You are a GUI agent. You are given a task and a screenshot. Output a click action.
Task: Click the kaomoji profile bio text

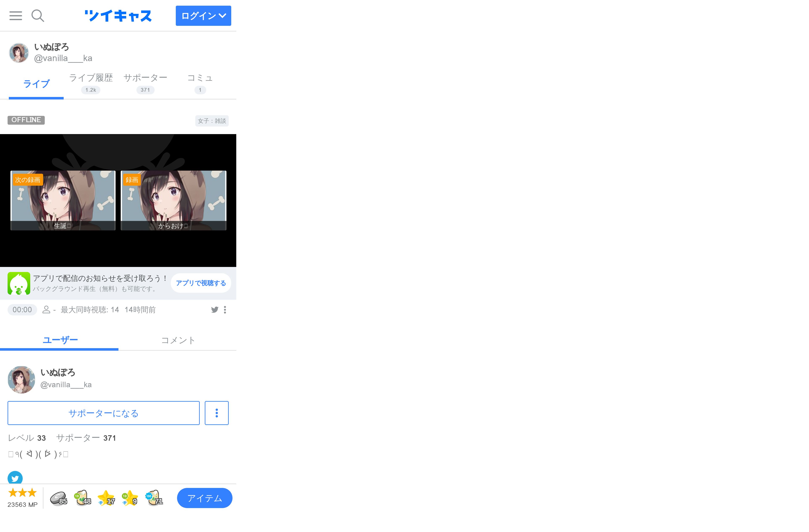[x=38, y=454]
